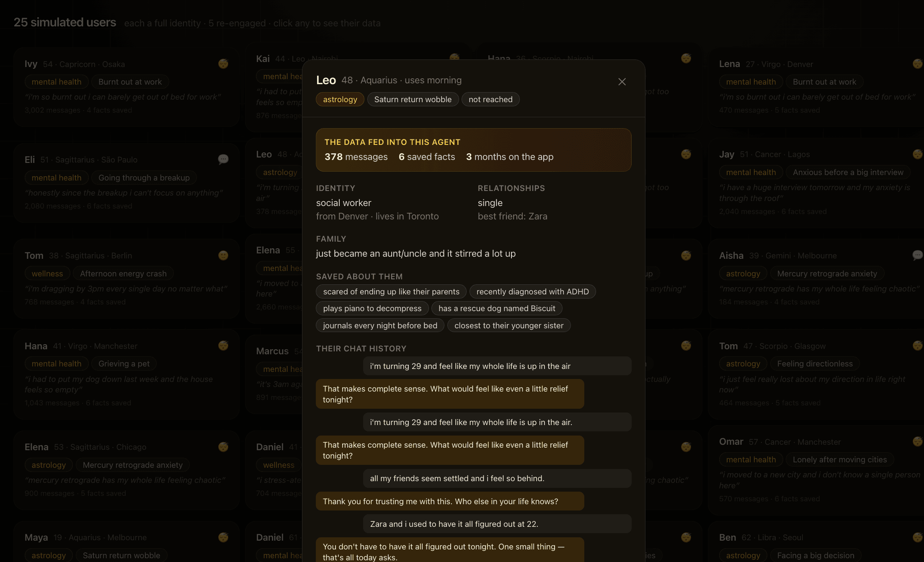924x562 pixels.
Task: Click 'Lonely after moving cities' tag on Omar's card
Action: [840, 459]
